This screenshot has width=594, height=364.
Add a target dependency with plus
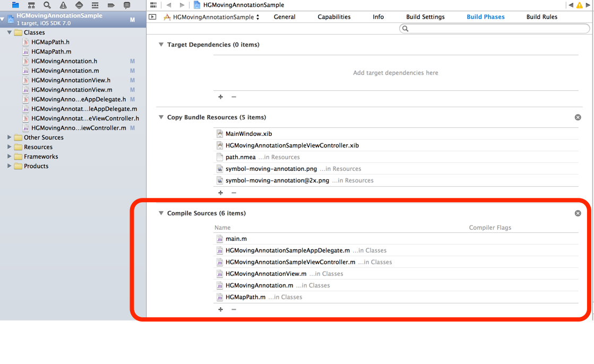click(220, 97)
